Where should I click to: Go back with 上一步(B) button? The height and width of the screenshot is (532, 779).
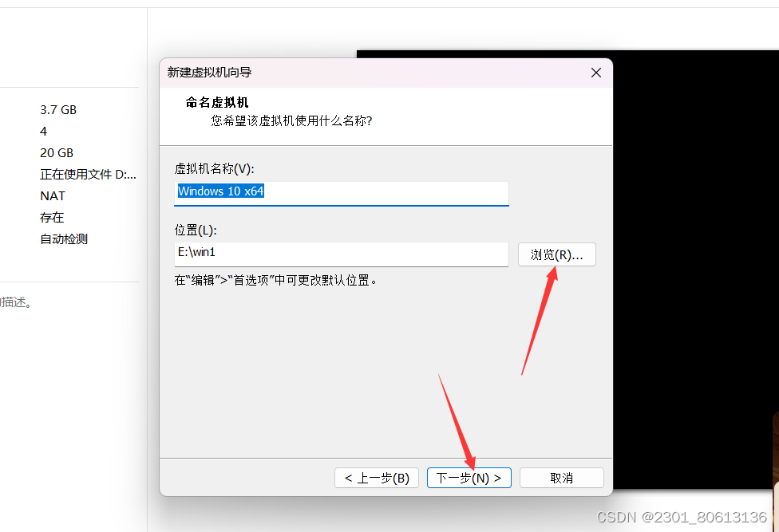click(377, 478)
